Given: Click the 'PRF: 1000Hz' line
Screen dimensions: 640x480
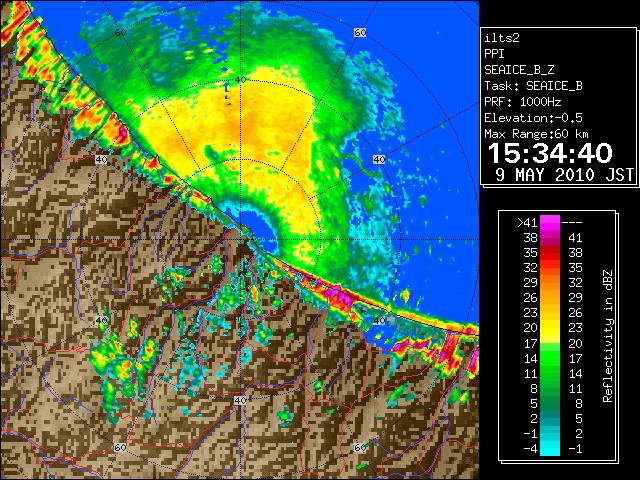Looking at the screenshot, I should tap(522, 102).
